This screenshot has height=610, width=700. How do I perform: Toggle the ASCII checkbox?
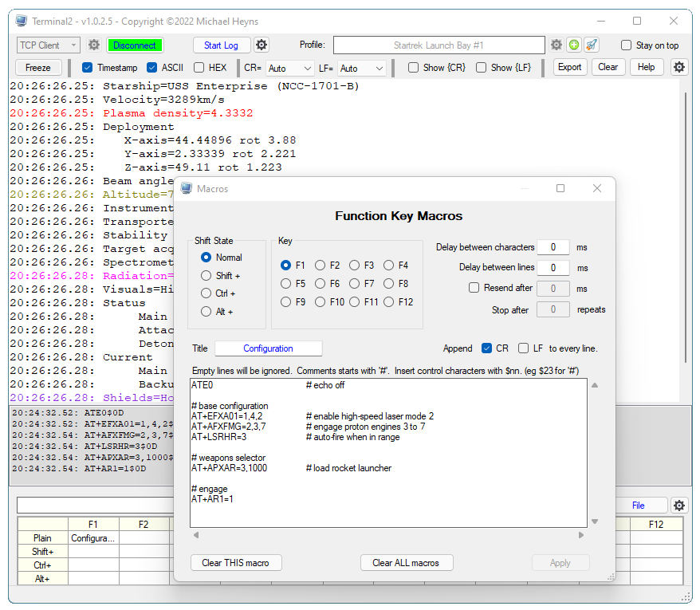[x=151, y=68]
